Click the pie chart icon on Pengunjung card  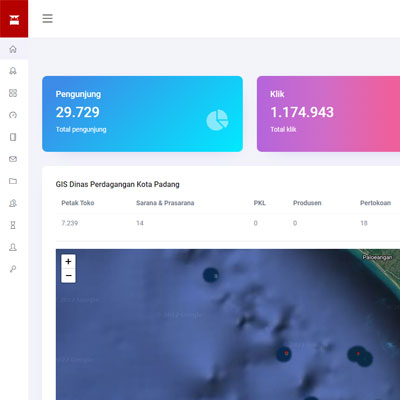pos(217,120)
